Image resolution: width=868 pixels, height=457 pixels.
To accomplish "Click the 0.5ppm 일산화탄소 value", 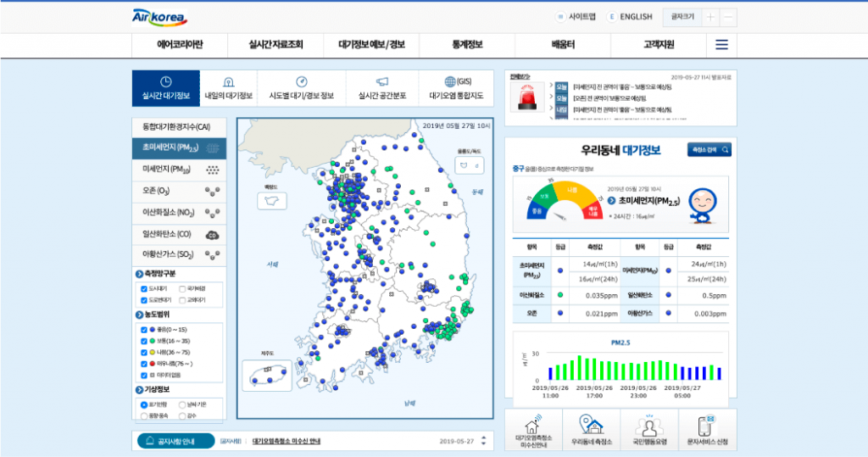I will point(714,296).
